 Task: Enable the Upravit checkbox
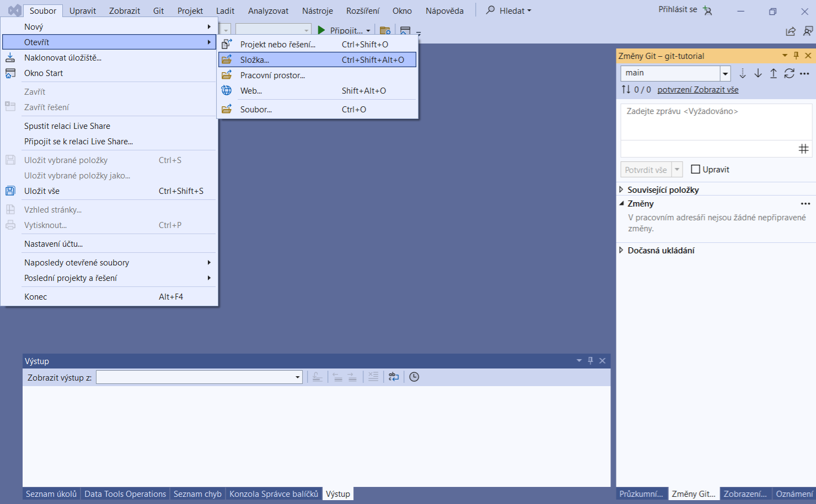[x=696, y=170]
